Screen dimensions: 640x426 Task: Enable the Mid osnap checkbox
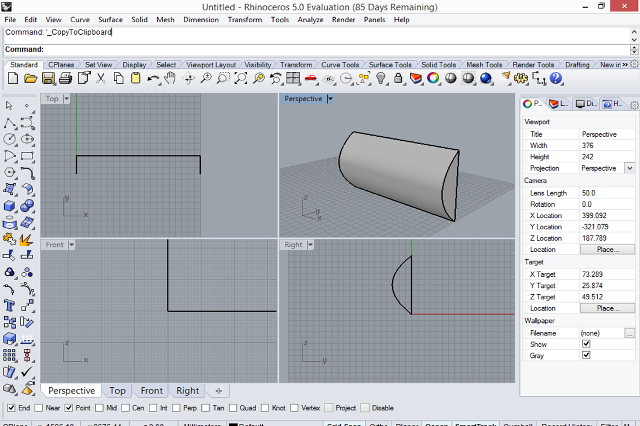tap(99, 408)
